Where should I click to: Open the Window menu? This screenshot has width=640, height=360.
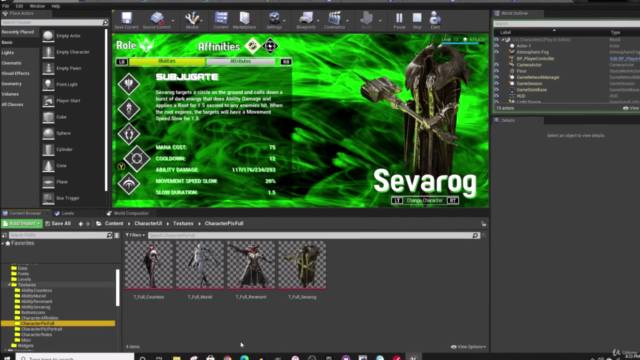tap(37, 6)
